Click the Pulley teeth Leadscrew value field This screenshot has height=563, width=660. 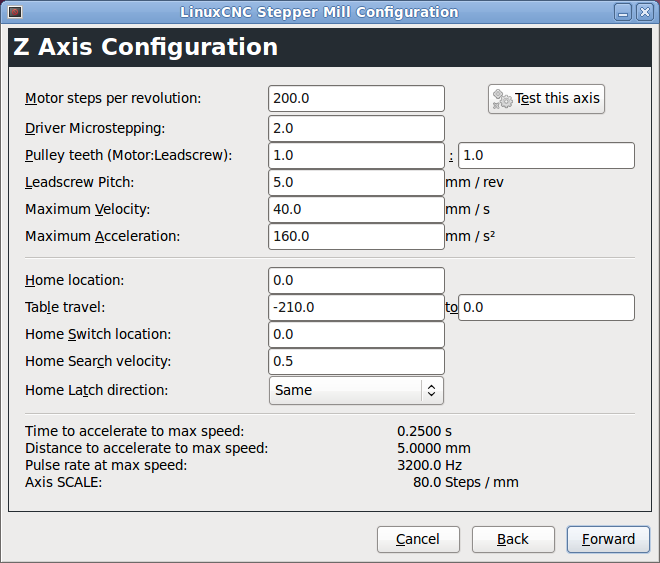pyautogui.click(x=546, y=156)
